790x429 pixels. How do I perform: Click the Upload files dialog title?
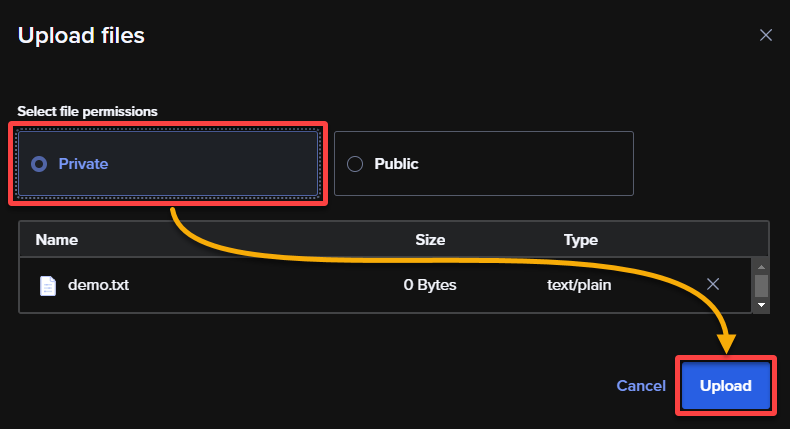click(81, 35)
